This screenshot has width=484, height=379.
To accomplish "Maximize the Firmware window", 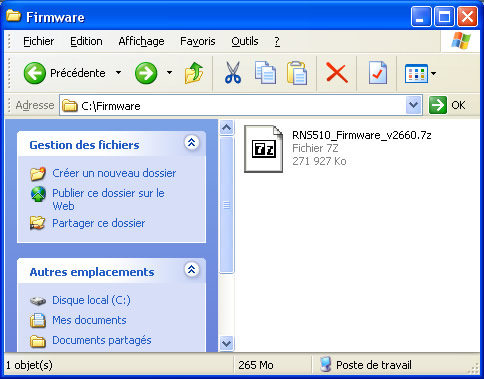I will tap(444, 16).
